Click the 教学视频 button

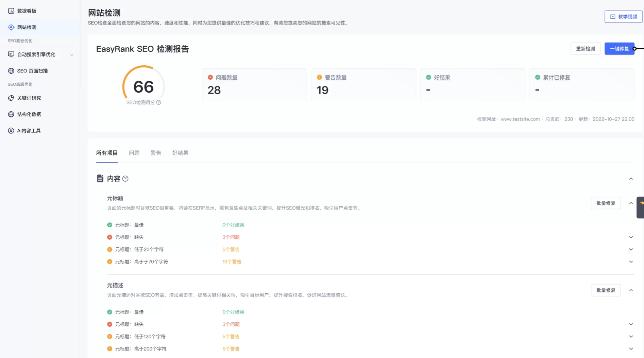tap(623, 17)
